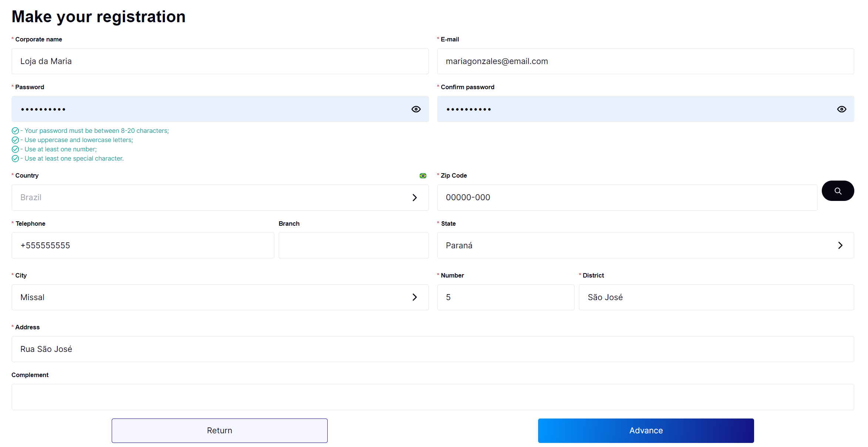
Task: Click the 'State' label
Action: click(448, 223)
